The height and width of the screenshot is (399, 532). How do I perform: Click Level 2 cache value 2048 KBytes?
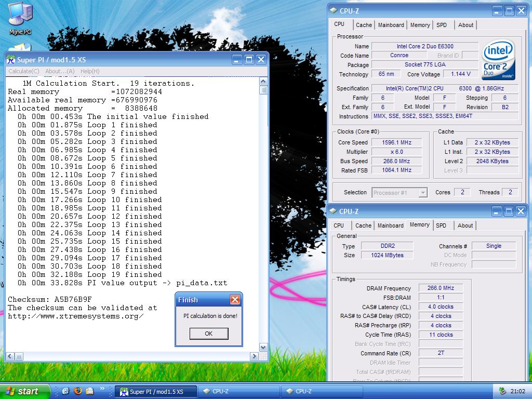point(493,161)
